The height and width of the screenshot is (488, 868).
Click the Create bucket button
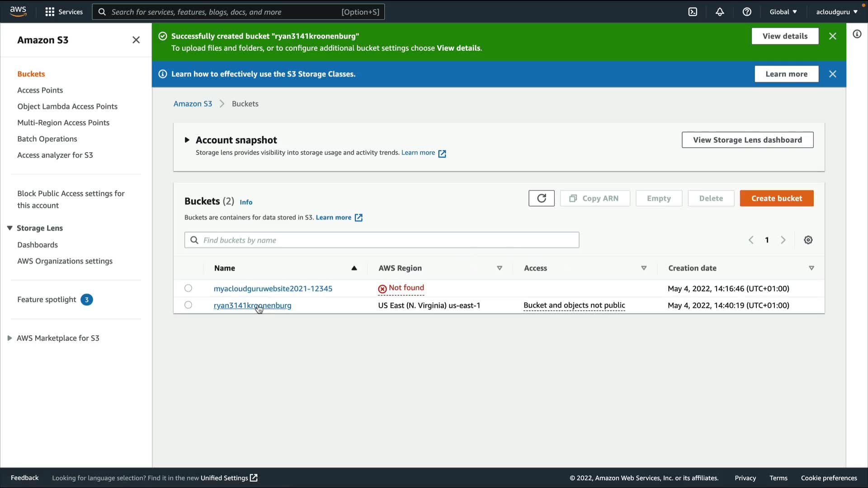click(776, 198)
